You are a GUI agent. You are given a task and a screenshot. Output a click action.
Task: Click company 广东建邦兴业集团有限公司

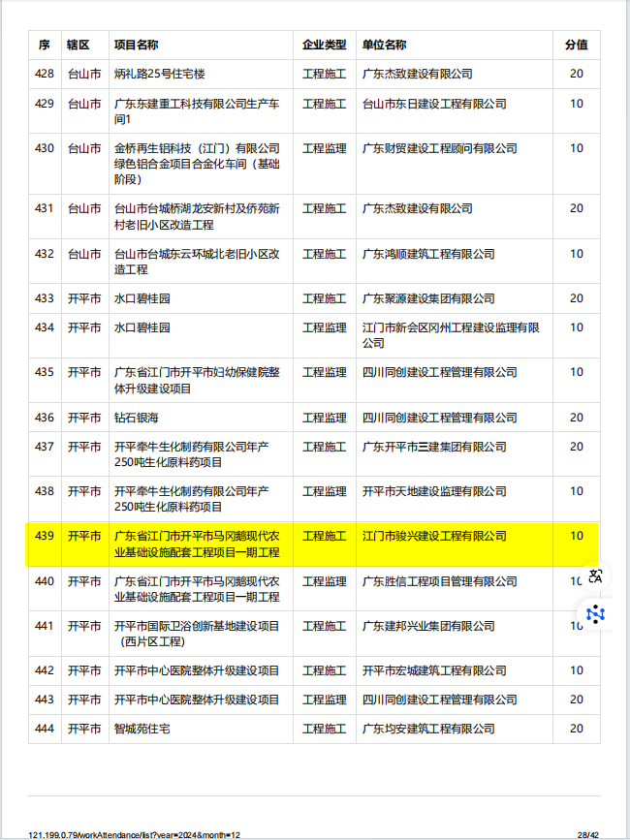[428, 626]
